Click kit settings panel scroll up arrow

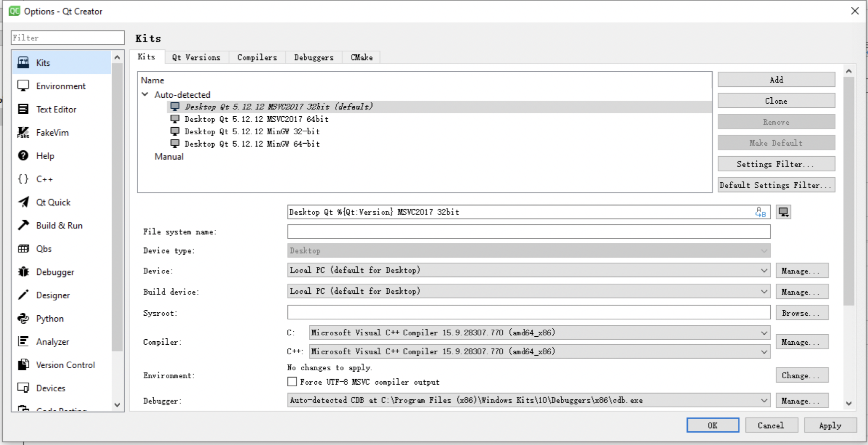(x=849, y=71)
